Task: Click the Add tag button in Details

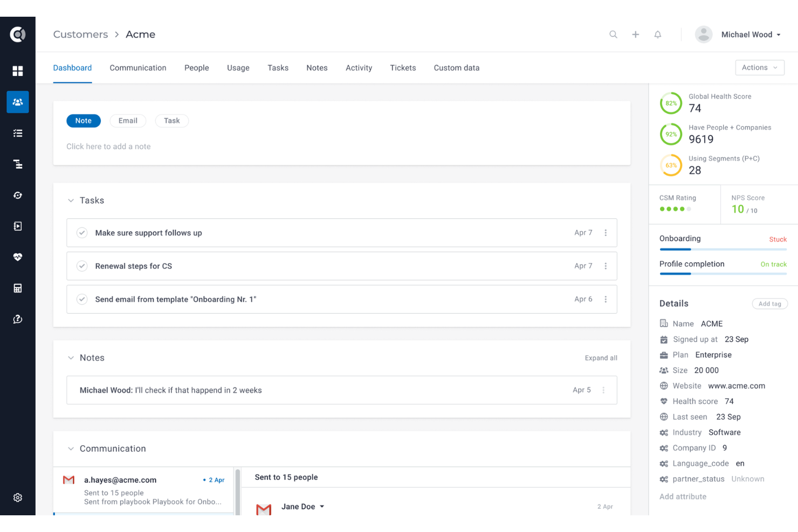Action: pyautogui.click(x=769, y=303)
